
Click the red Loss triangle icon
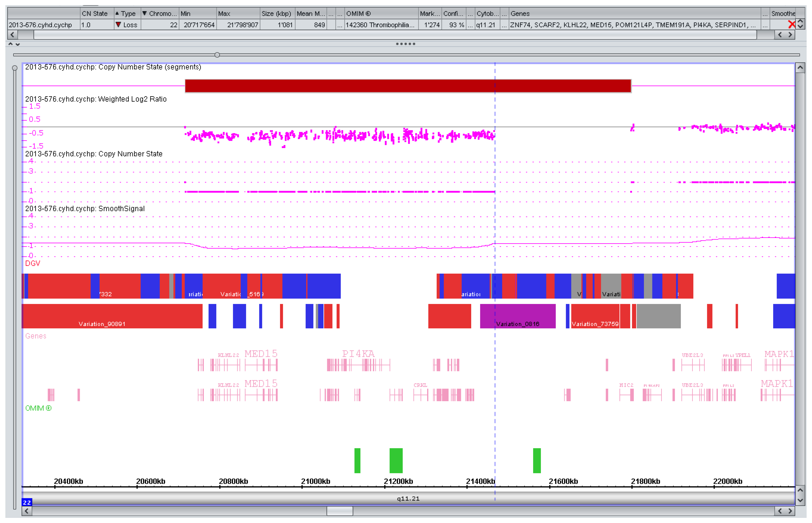tap(118, 24)
